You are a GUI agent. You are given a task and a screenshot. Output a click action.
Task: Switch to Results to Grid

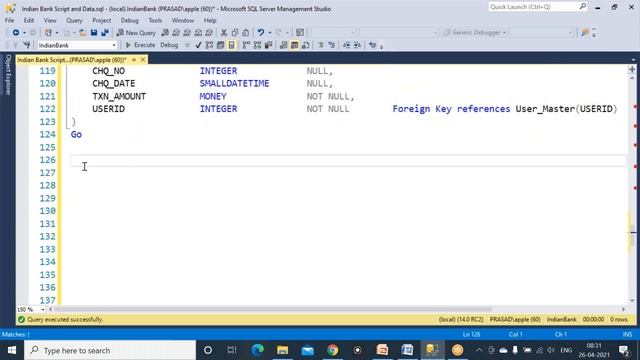pos(294,45)
